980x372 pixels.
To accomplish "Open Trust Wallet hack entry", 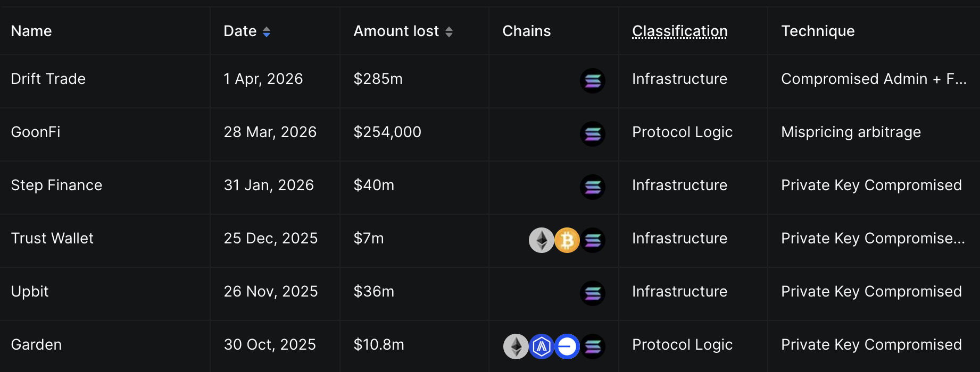I will click(x=52, y=239).
